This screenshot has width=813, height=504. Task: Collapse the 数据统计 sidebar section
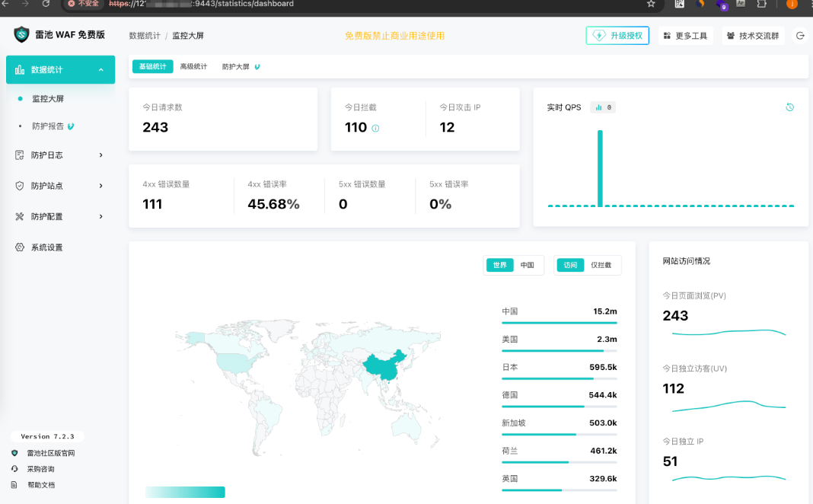point(101,70)
